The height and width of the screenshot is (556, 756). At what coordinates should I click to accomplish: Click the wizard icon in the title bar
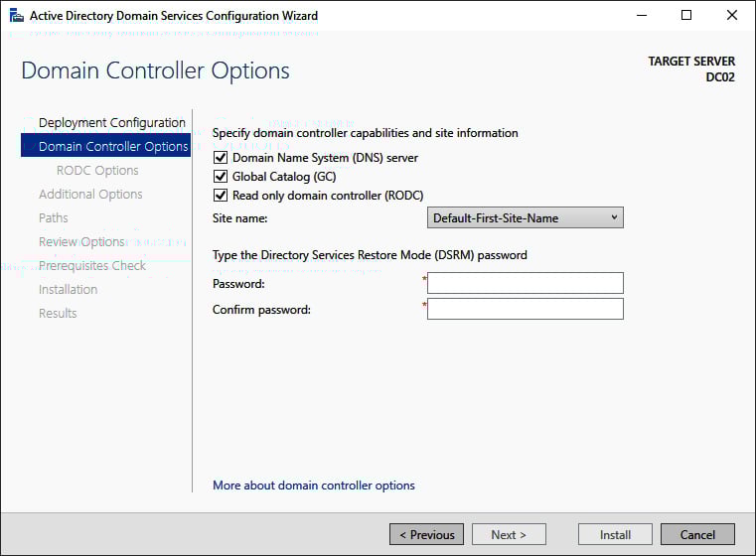17,16
